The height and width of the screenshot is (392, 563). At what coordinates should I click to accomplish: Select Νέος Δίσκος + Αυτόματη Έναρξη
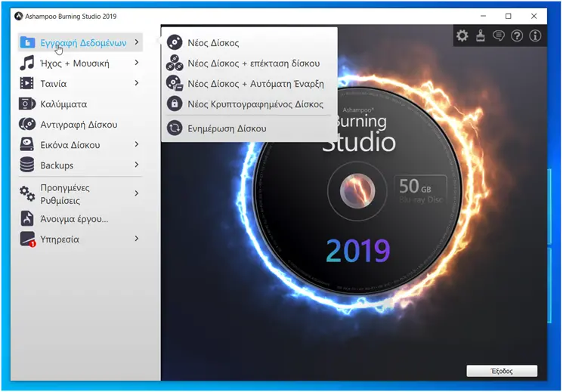[249, 83]
